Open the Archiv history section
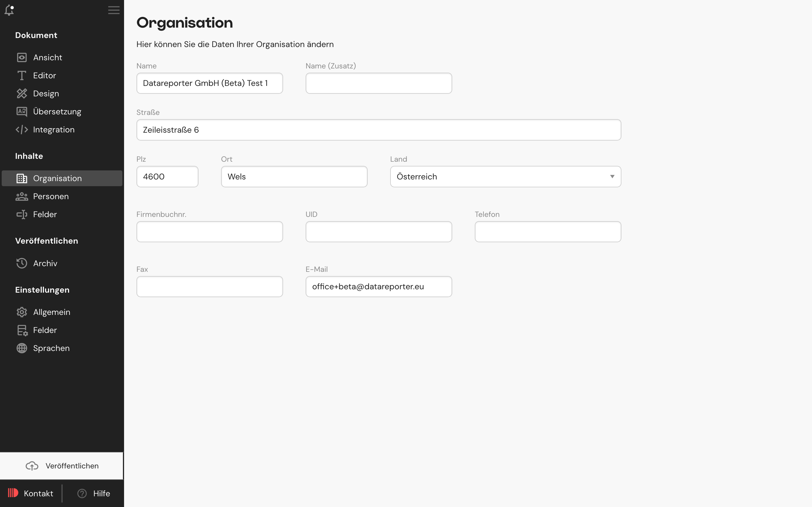This screenshot has height=507, width=812. click(x=45, y=263)
